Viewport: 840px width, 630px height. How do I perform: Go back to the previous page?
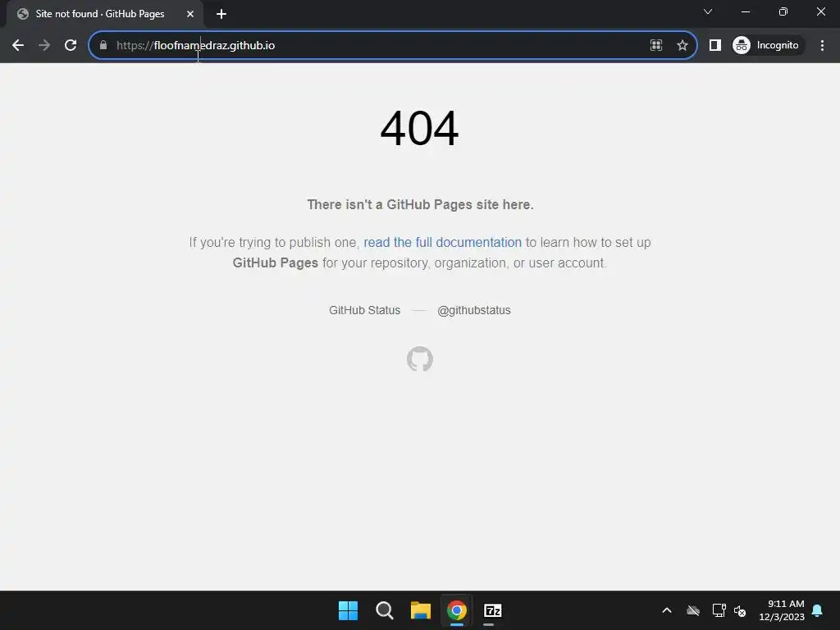tap(18, 46)
